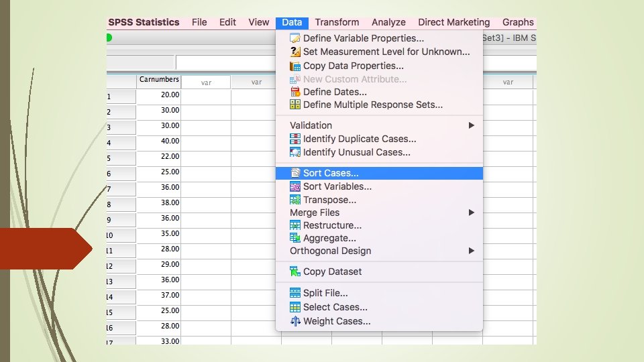Expand the Validation submenu arrow

click(472, 125)
